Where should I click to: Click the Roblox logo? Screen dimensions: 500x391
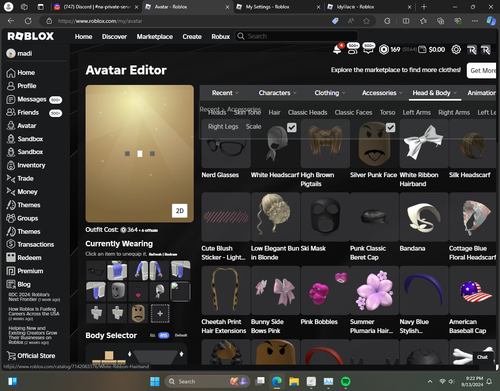[x=31, y=36]
